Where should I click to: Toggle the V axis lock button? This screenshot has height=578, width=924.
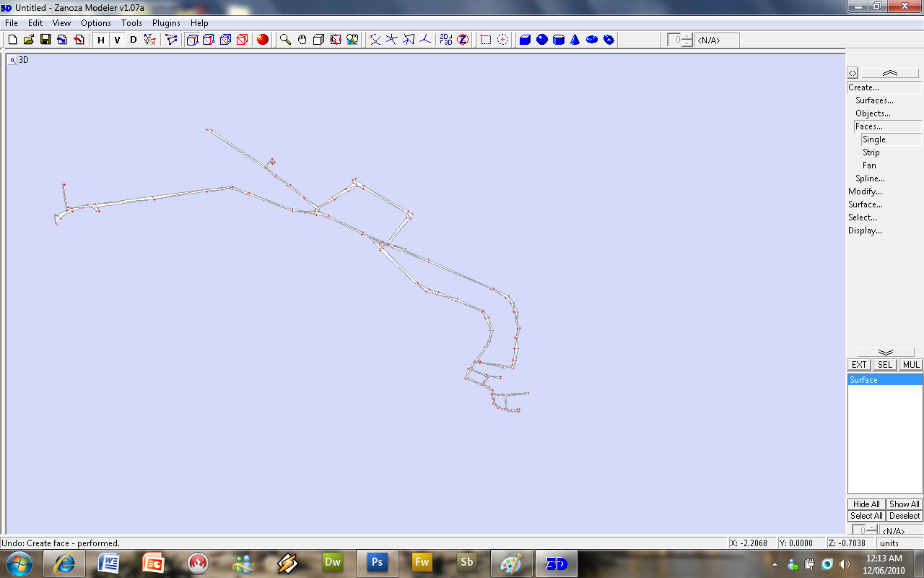tap(117, 40)
